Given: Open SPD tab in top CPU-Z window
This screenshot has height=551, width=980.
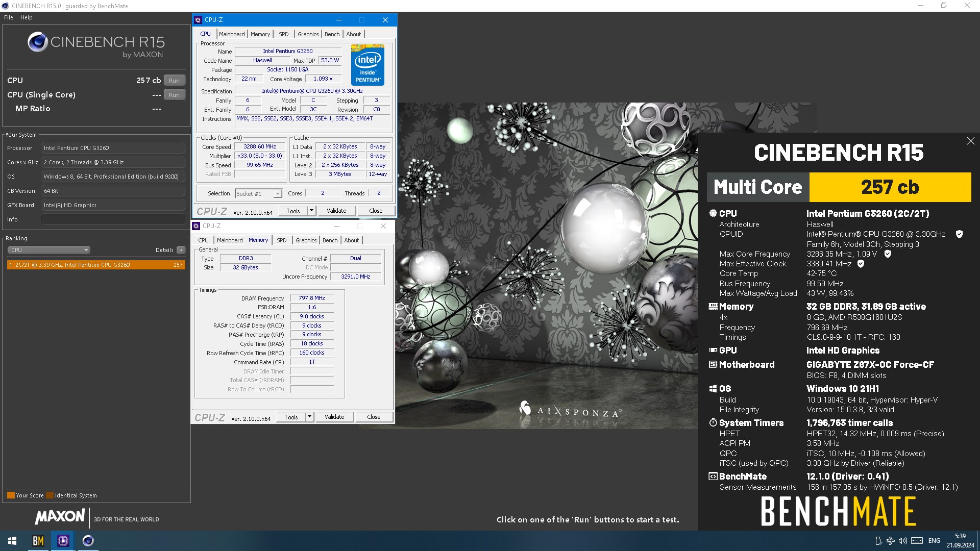Looking at the screenshot, I should (x=284, y=34).
